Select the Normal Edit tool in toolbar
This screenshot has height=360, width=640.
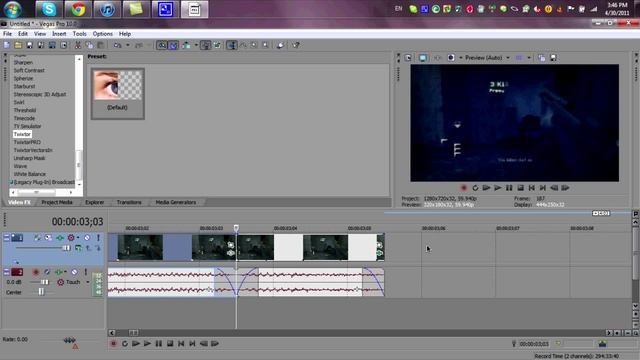click(x=232, y=45)
